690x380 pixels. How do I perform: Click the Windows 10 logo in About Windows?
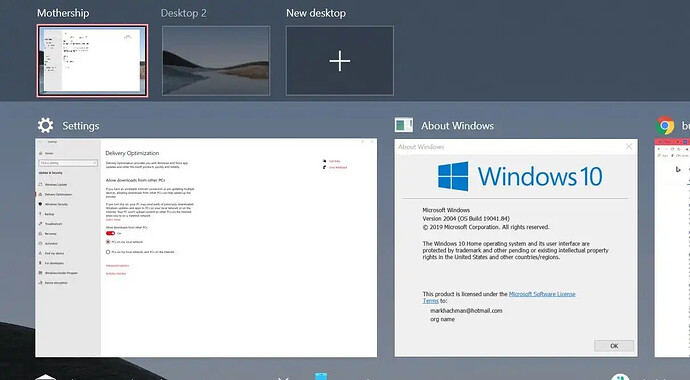pos(453,176)
